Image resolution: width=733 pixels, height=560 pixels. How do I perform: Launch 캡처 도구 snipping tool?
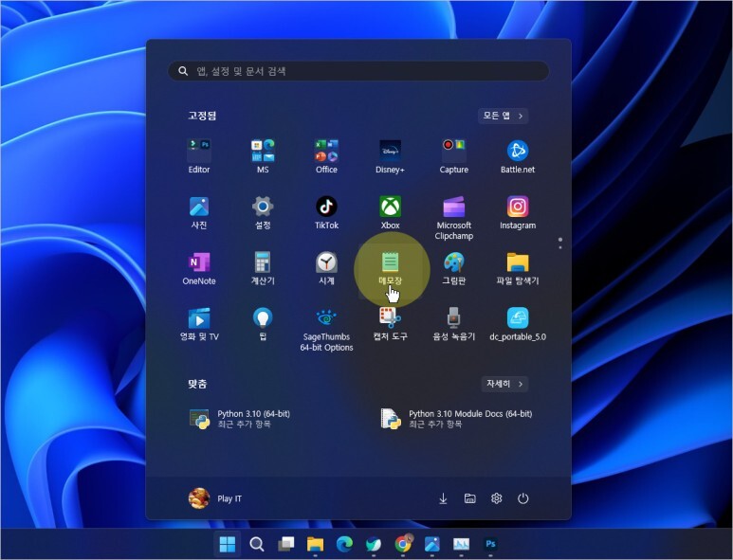click(x=390, y=324)
